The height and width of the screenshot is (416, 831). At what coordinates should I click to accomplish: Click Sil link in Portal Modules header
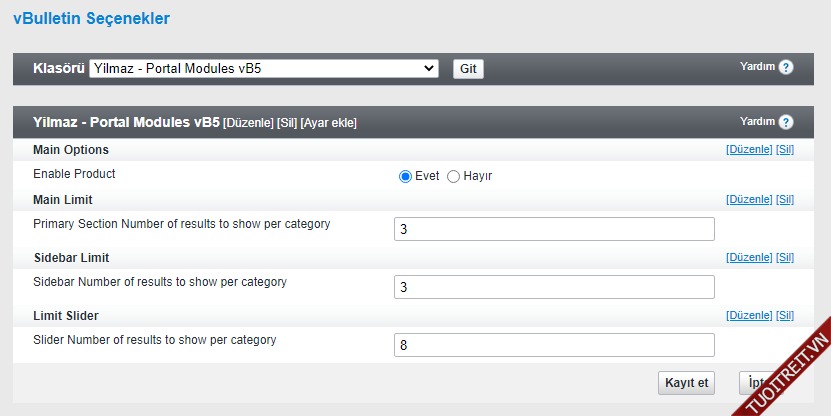click(x=286, y=123)
